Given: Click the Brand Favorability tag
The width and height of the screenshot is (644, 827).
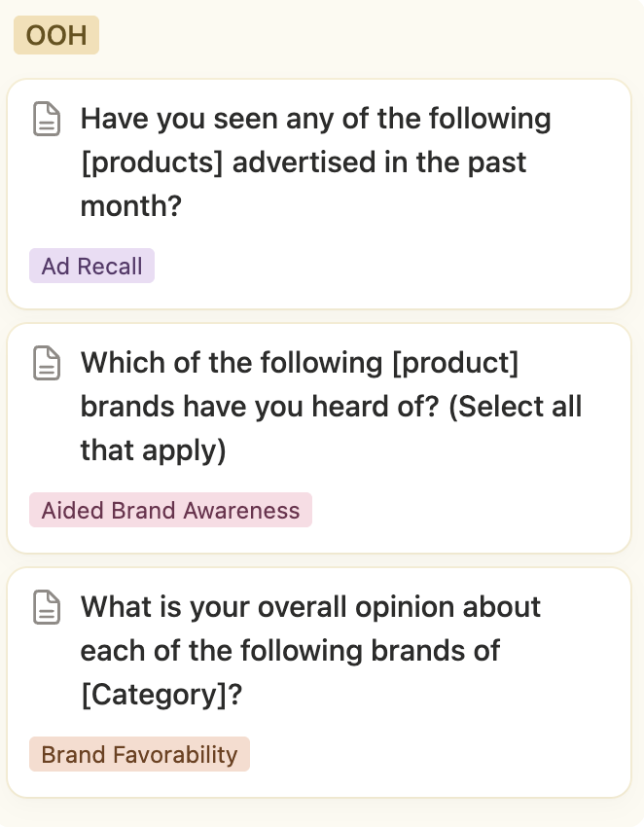Looking at the screenshot, I should click(x=139, y=755).
